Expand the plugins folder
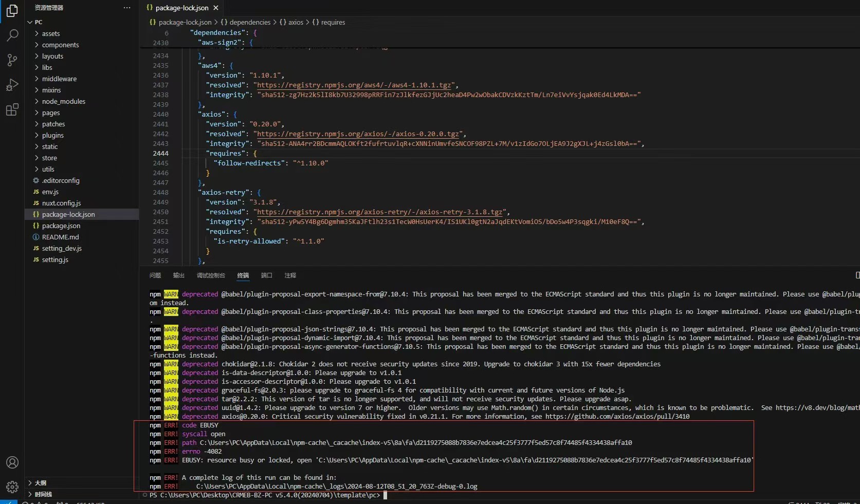This screenshot has height=504, width=860. pyautogui.click(x=36, y=135)
